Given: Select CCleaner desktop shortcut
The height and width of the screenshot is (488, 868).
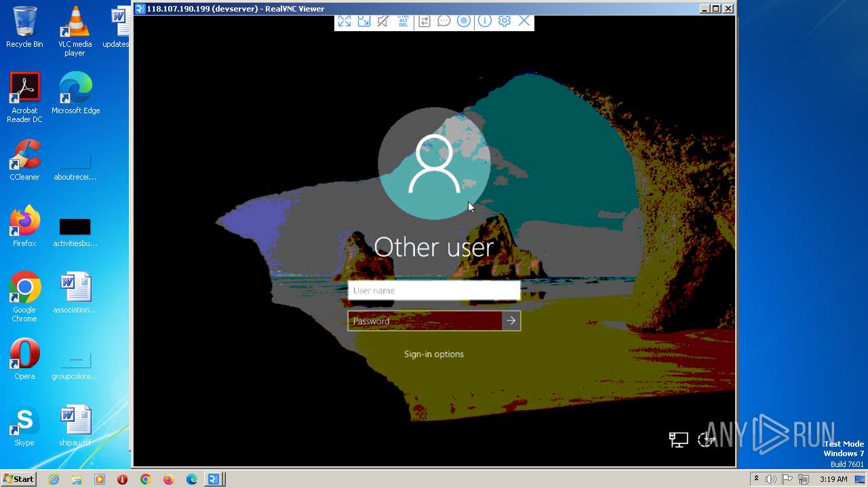Looking at the screenshot, I should click(x=24, y=160).
